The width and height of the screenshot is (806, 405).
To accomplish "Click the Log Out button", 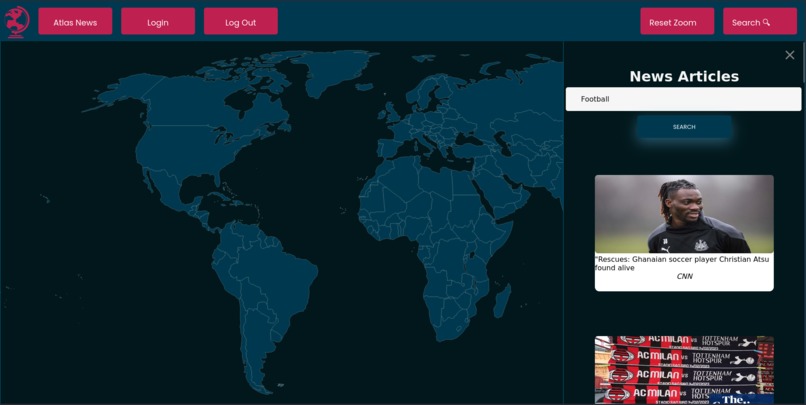I will tap(241, 21).
